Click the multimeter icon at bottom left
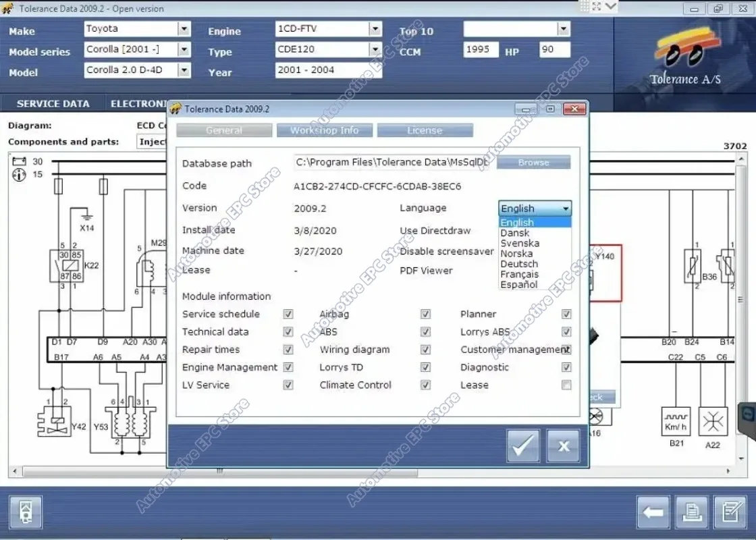756x540 pixels. [x=26, y=512]
